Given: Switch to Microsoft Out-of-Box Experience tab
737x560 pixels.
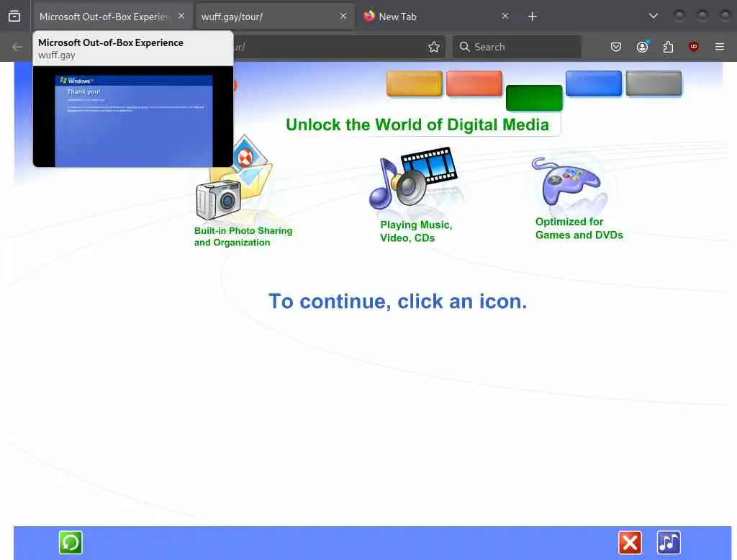Looking at the screenshot, I should (113, 17).
